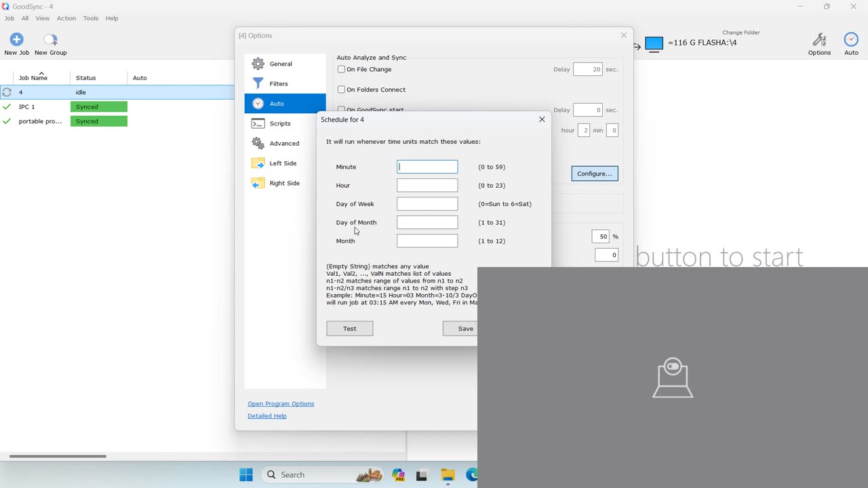The width and height of the screenshot is (868, 488).
Task: Click the GoodSync app logo in title bar
Action: pos(5,7)
